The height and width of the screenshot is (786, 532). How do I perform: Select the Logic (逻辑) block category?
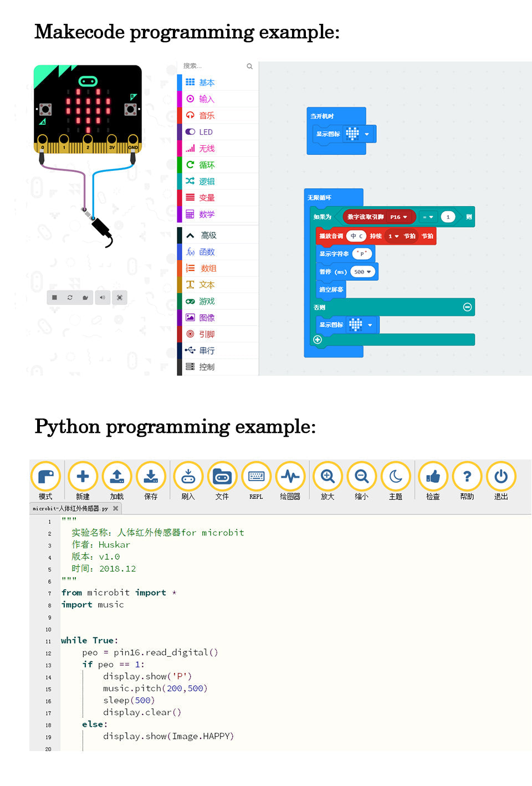pyautogui.click(x=206, y=181)
